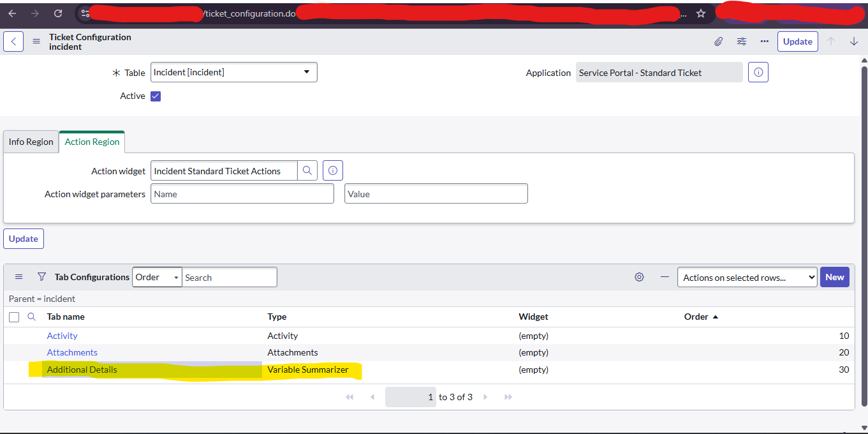Open the Attachments tab record link

coord(72,352)
